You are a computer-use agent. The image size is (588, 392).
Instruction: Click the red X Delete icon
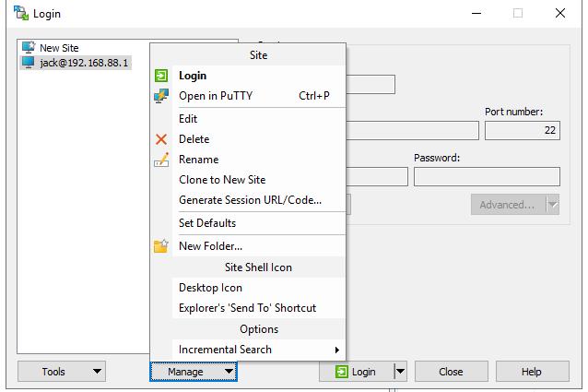coord(161,139)
